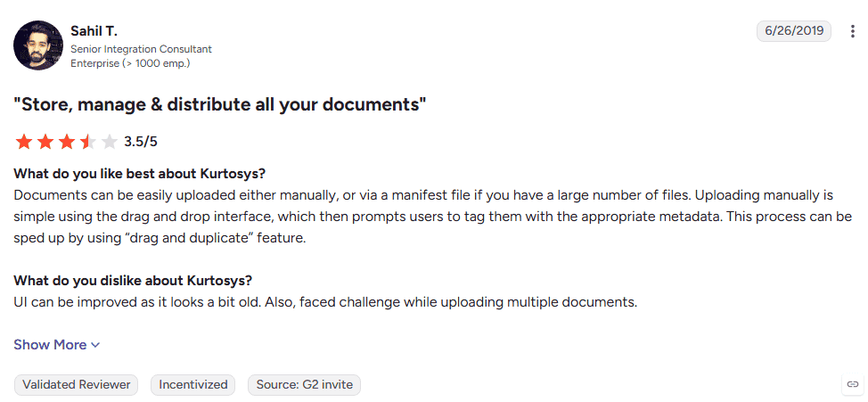The width and height of the screenshot is (868, 402).
Task: Click the Enterprise (> 1000 emp.) label
Action: point(130,63)
